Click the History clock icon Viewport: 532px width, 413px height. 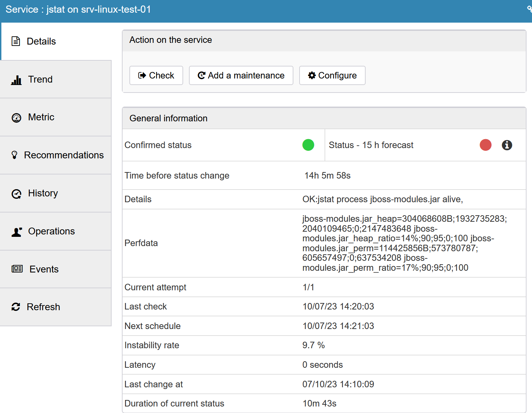pyautogui.click(x=16, y=194)
